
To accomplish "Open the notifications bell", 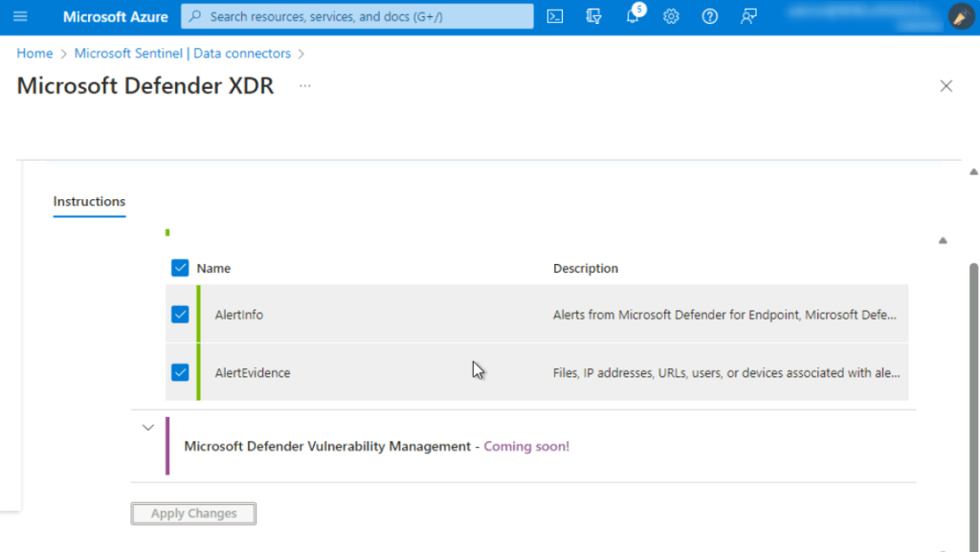I will [x=633, y=16].
